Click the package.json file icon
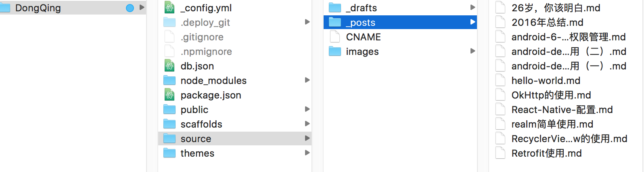This screenshot has height=172, width=644. click(x=169, y=95)
